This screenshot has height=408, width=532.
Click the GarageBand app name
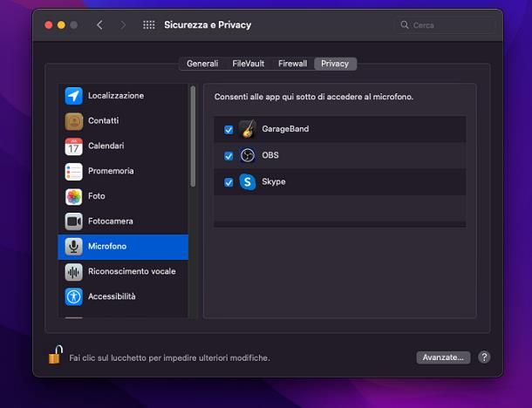[x=285, y=129]
